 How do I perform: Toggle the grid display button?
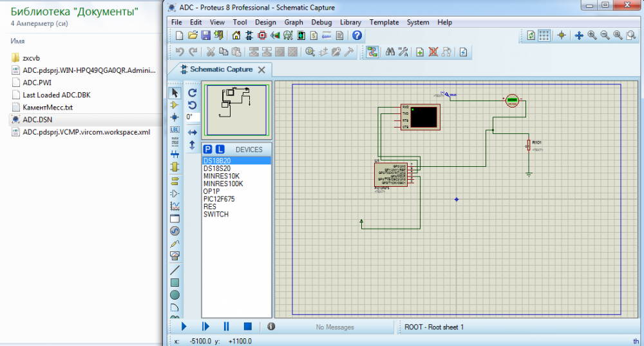pyautogui.click(x=544, y=35)
